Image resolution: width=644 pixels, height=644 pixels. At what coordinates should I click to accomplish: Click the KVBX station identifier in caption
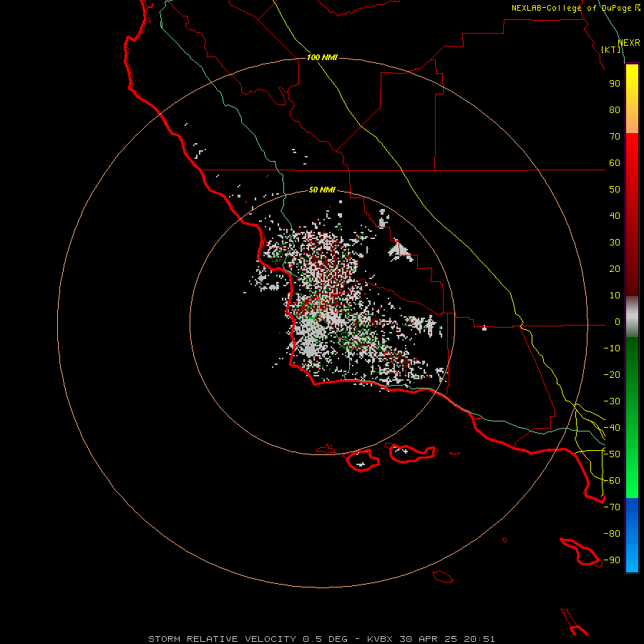[x=380, y=639]
